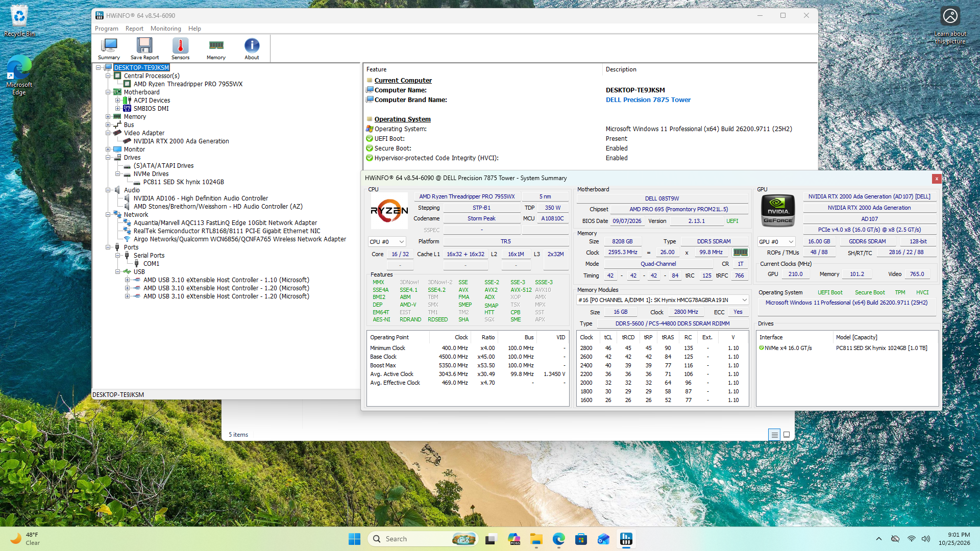Open the Recycle Bin desktop icon
Image resolution: width=980 pixels, height=551 pixels.
[x=19, y=21]
